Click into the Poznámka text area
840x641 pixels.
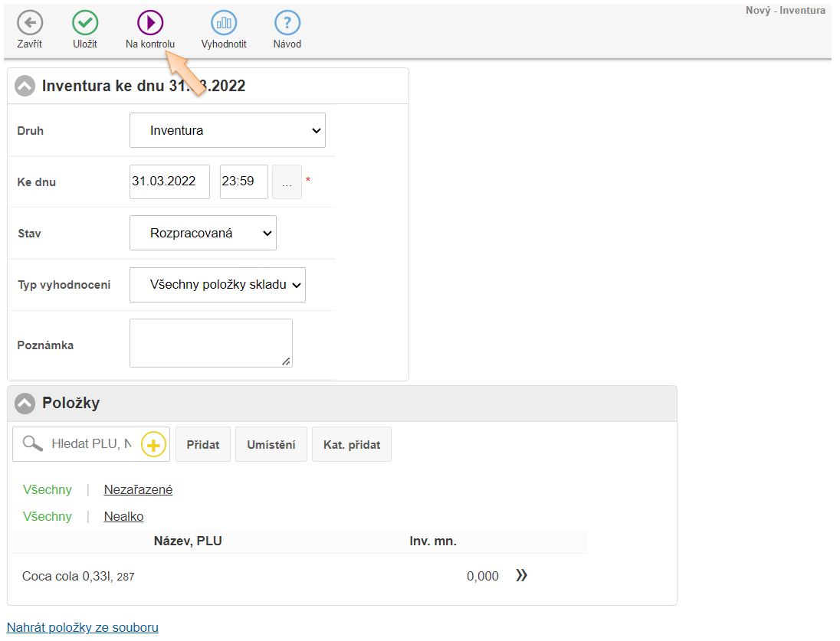tap(211, 343)
